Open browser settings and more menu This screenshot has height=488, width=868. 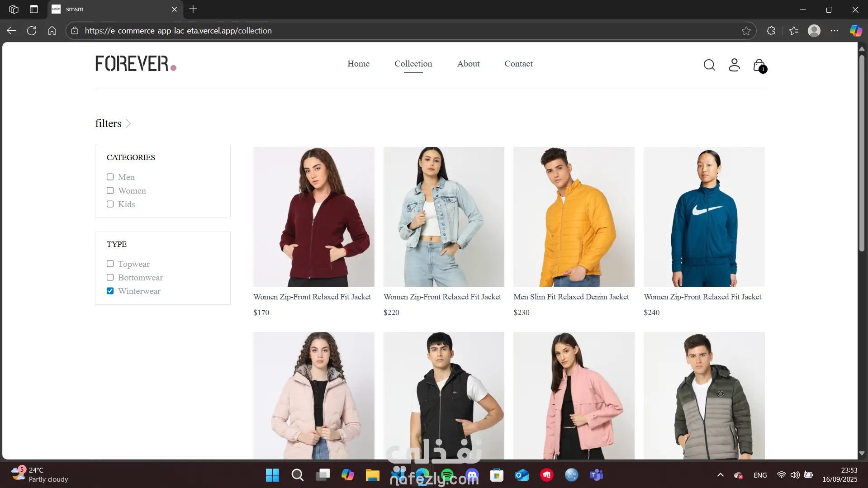tap(835, 31)
